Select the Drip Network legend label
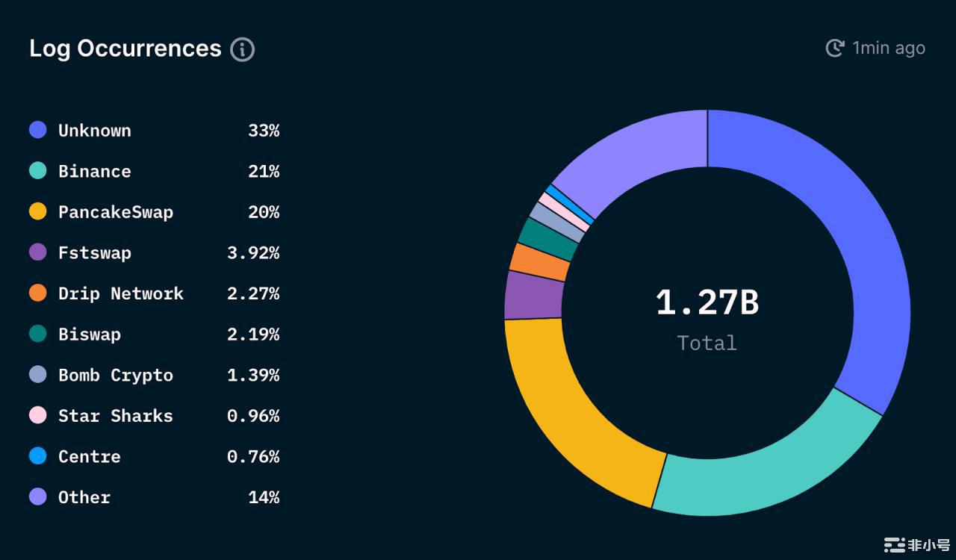 (120, 293)
